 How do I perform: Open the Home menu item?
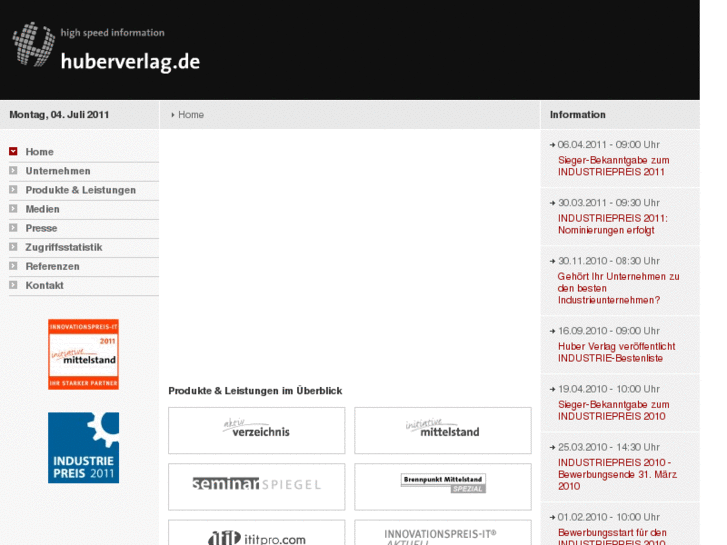(39, 152)
